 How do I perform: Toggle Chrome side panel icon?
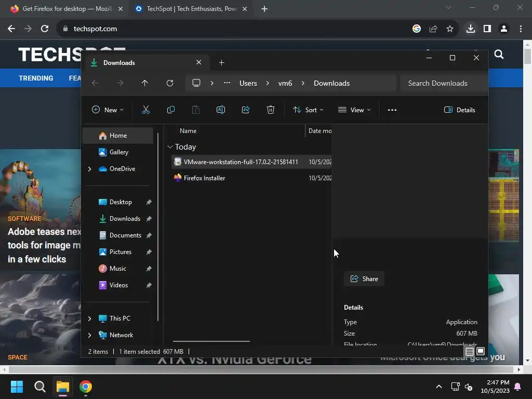coord(487,29)
